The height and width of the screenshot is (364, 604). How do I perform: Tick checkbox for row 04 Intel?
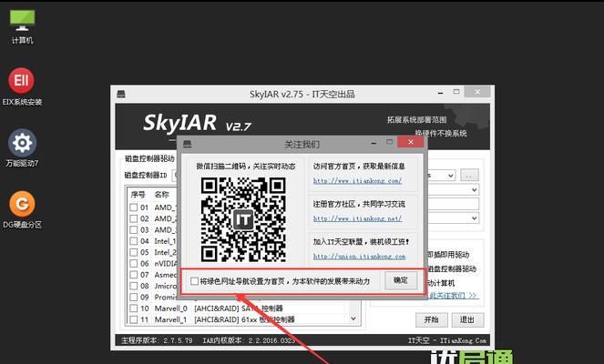click(134, 241)
